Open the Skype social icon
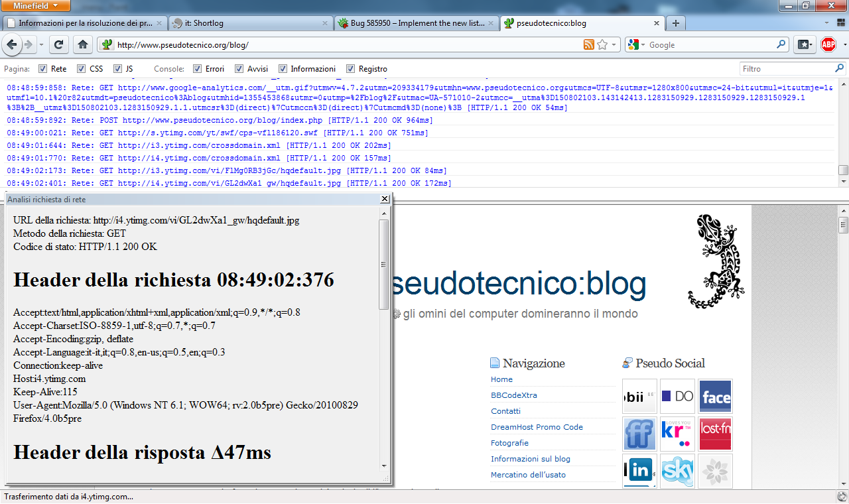Screen dimensions: 849x504 (677, 472)
